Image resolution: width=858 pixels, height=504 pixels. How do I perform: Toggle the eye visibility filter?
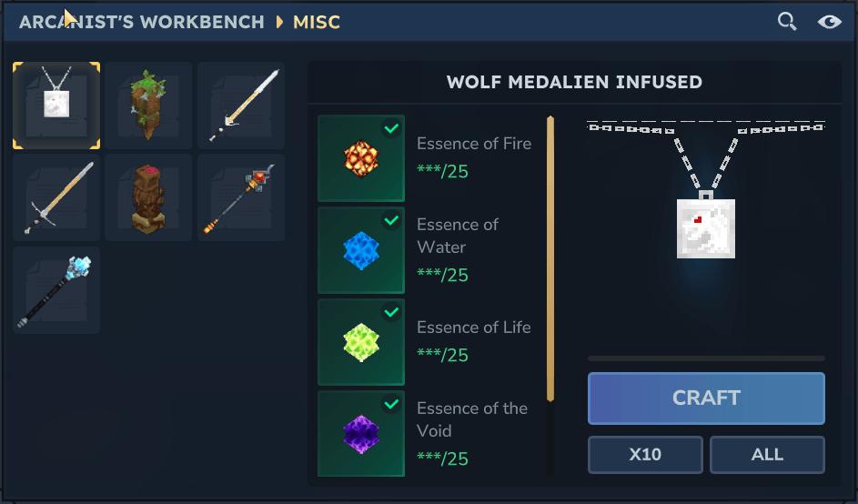pos(829,21)
